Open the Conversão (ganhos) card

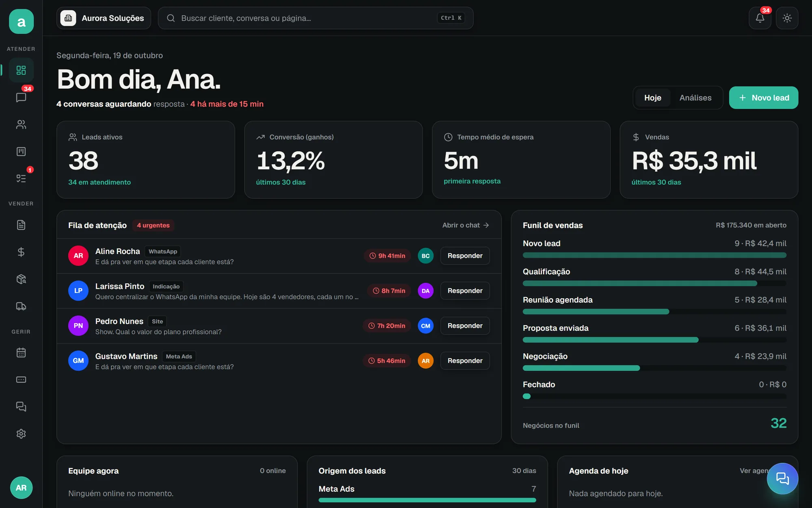pos(333,160)
